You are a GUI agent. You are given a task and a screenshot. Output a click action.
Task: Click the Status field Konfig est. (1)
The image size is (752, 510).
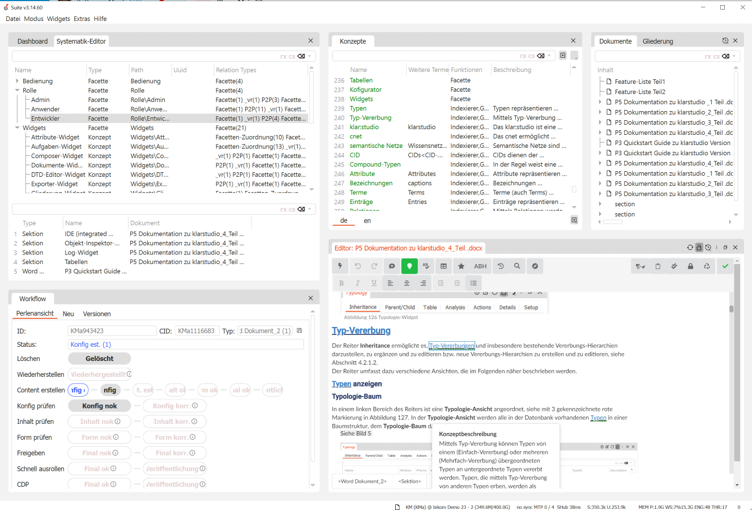[x=186, y=344]
